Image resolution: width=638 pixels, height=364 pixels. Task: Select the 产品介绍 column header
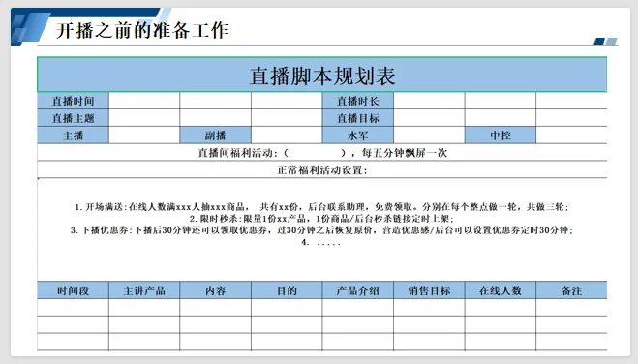point(357,290)
